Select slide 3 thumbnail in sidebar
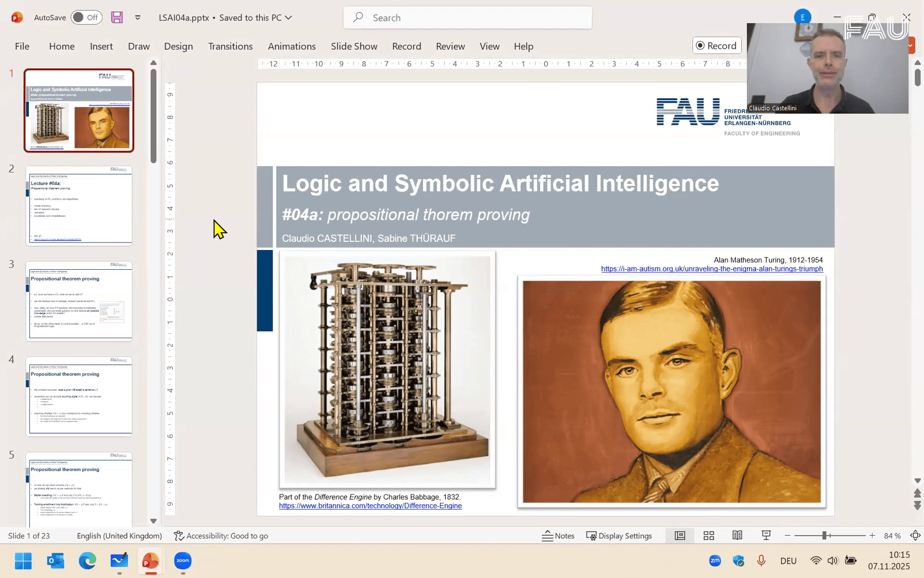The width and height of the screenshot is (924, 578). pyautogui.click(x=79, y=301)
